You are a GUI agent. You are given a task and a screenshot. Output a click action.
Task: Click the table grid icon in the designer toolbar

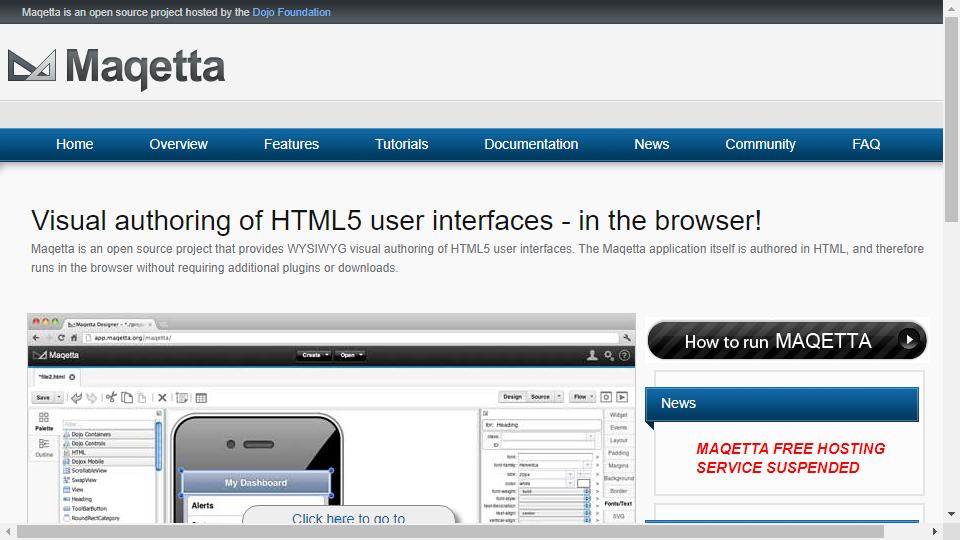point(201,397)
